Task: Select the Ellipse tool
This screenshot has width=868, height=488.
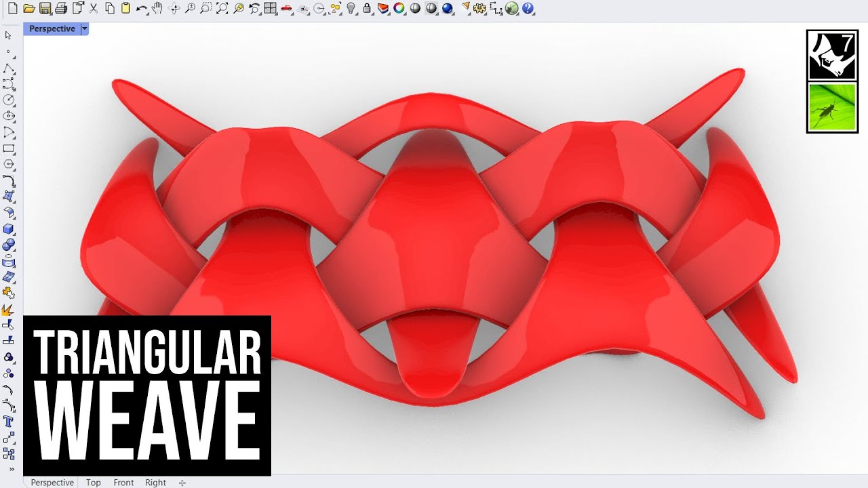Action: click(x=9, y=116)
